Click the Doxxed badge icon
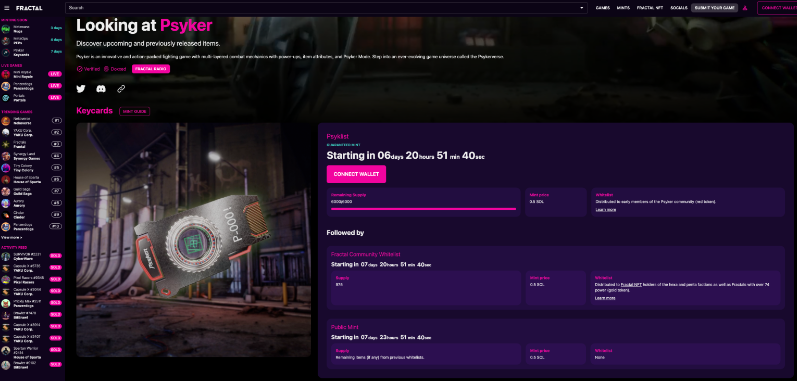797x381 pixels. click(106, 69)
